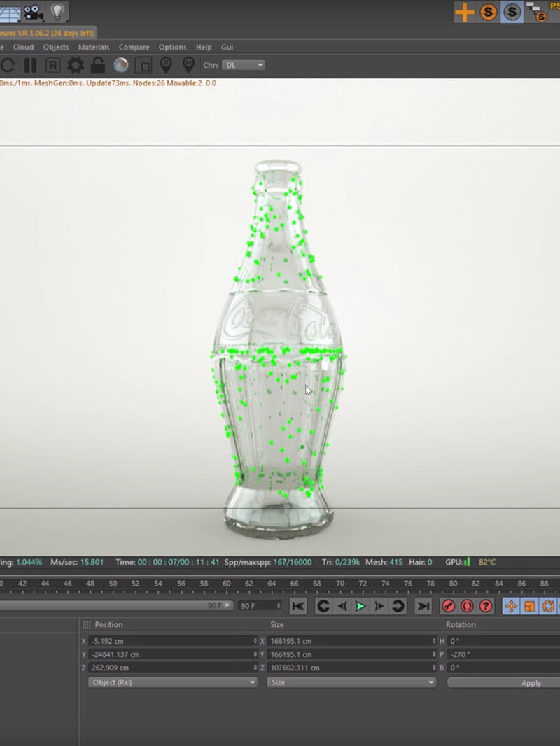This screenshot has height=746, width=560.
Task: Click Position X field -5.192 cm
Action: (173, 641)
